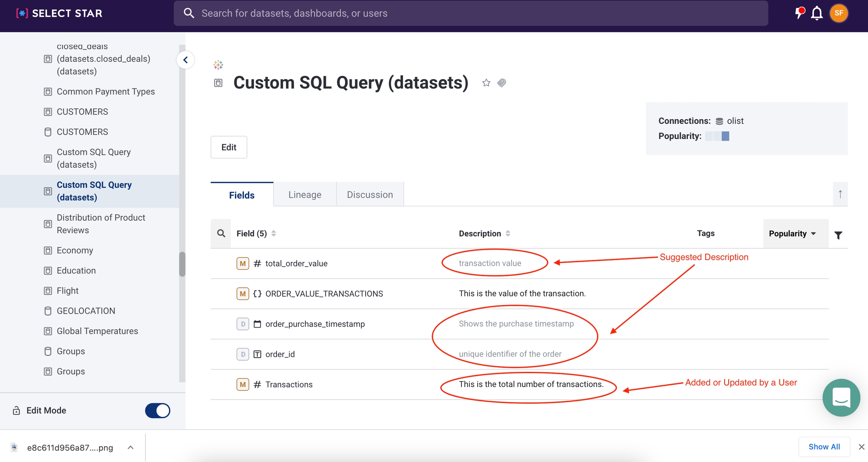This screenshot has width=868, height=462.
Task: Open the SF user avatar menu
Action: pyautogui.click(x=839, y=13)
